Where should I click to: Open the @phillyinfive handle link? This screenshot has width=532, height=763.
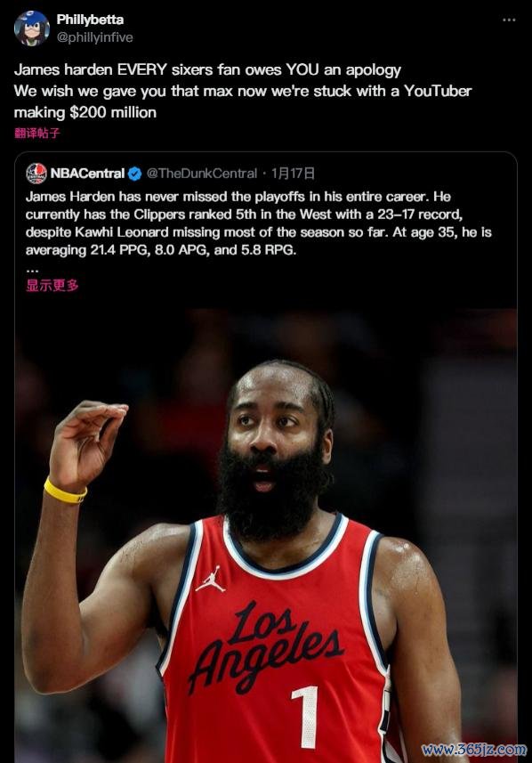(95, 37)
